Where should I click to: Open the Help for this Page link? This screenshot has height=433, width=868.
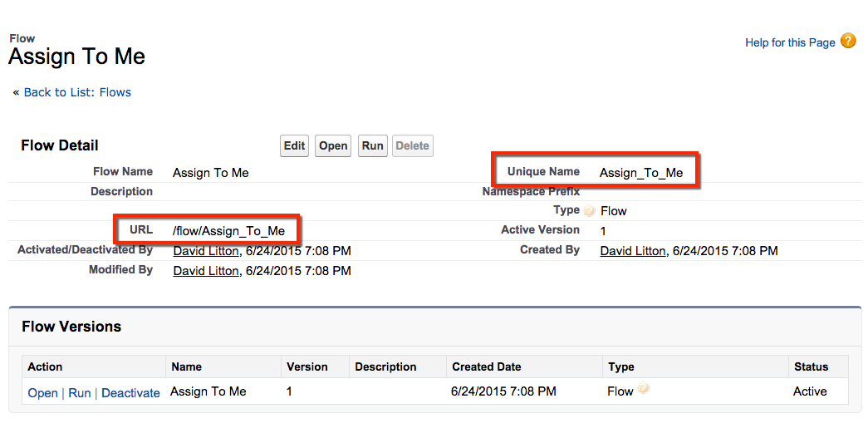790,42
